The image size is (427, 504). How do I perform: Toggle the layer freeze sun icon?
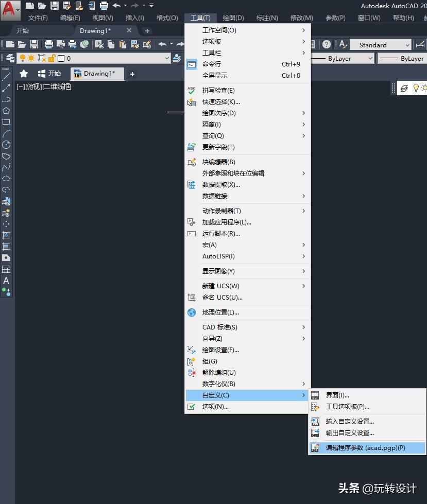(31, 57)
